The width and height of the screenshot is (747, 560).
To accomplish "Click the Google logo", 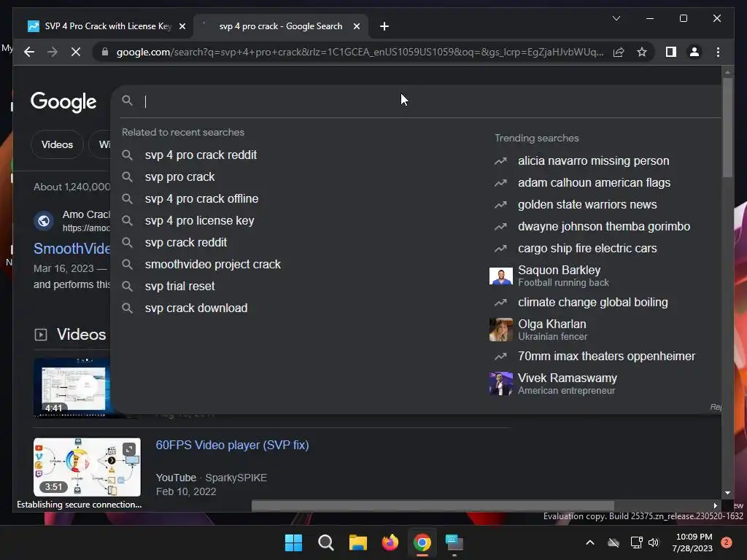I will (63, 101).
